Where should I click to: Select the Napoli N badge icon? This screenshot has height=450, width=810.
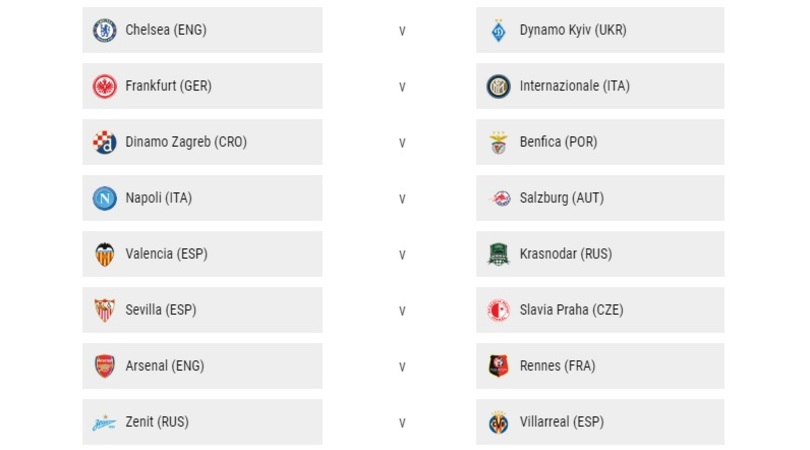(104, 198)
